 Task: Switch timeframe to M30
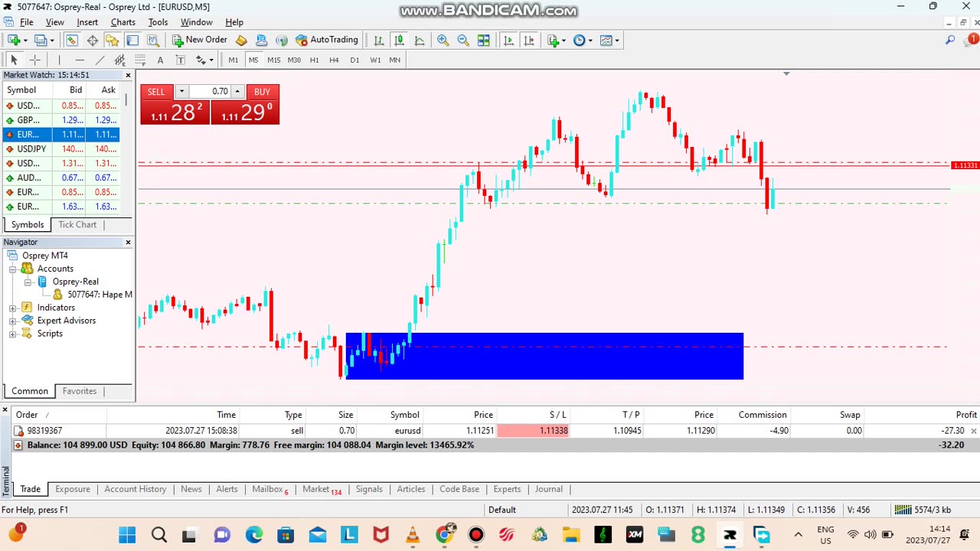coord(294,60)
